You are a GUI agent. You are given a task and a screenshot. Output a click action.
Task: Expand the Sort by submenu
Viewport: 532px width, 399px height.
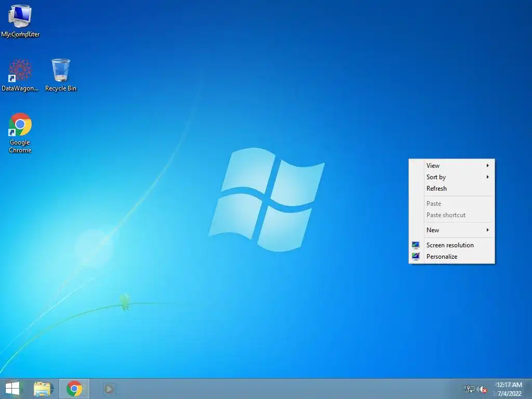pos(451,177)
